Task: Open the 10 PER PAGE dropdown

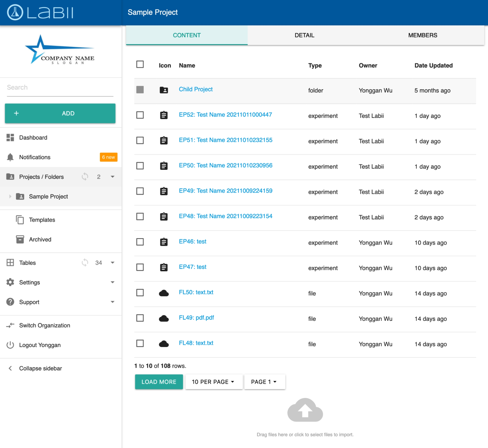Action: (x=213, y=382)
